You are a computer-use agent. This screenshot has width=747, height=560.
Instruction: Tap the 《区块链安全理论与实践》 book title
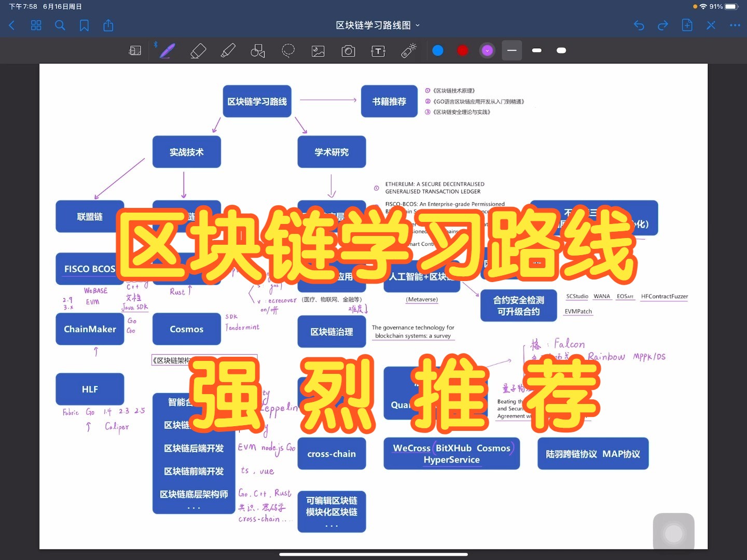tap(462, 112)
